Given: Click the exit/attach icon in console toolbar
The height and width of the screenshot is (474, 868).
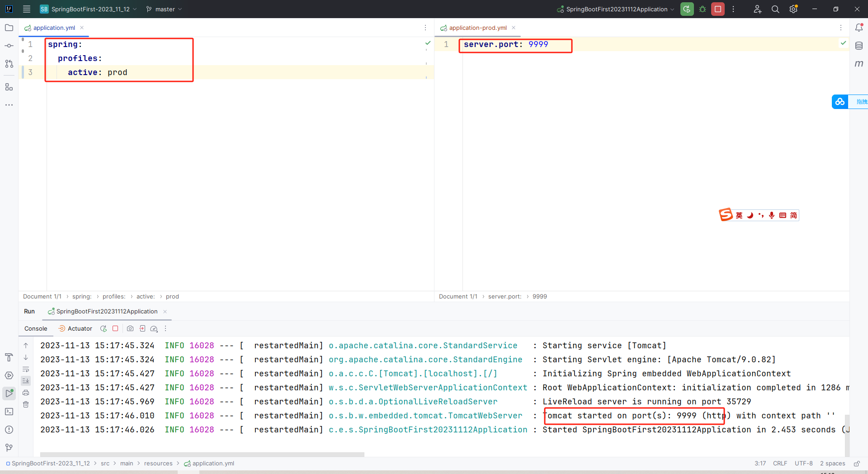Looking at the screenshot, I should click(x=142, y=328).
